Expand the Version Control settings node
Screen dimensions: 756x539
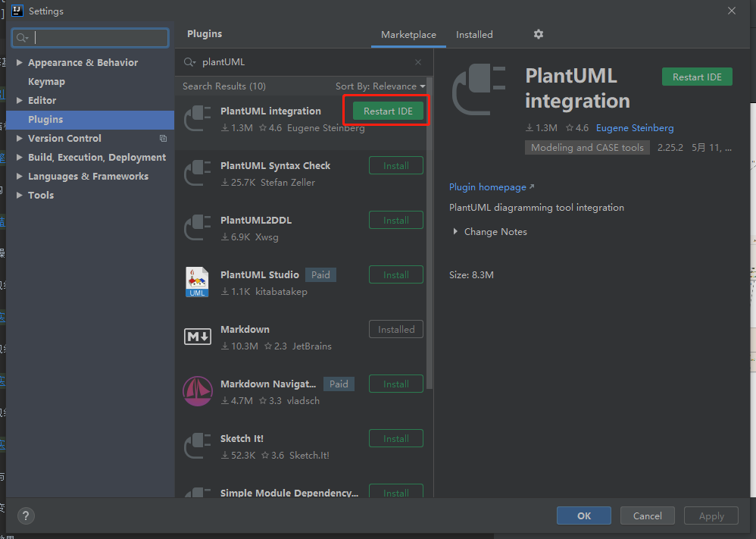point(20,139)
